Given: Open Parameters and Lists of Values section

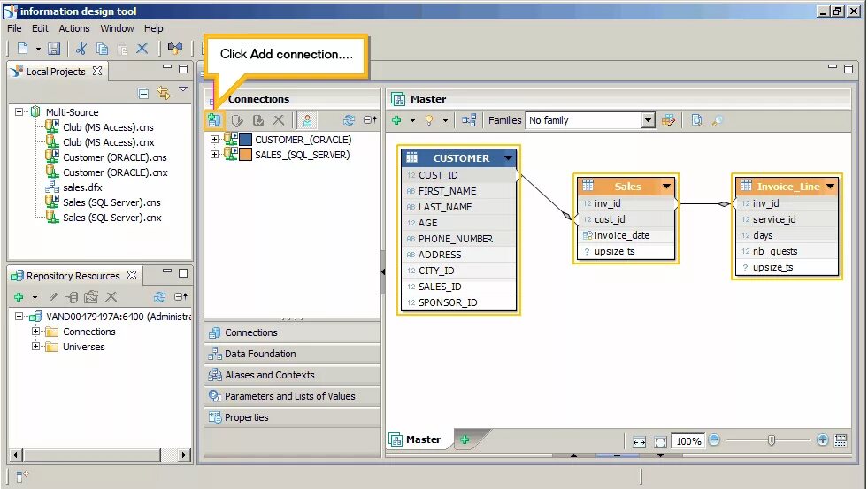Looking at the screenshot, I should tap(292, 396).
